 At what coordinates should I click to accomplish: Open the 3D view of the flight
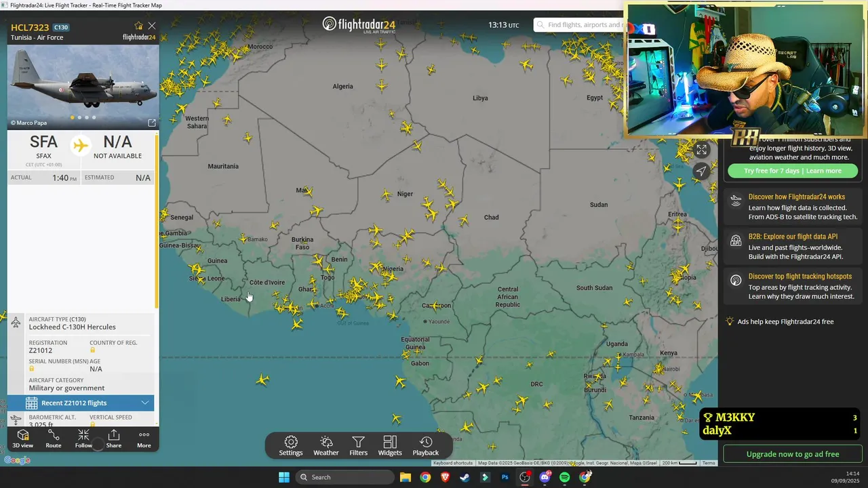coord(22,439)
